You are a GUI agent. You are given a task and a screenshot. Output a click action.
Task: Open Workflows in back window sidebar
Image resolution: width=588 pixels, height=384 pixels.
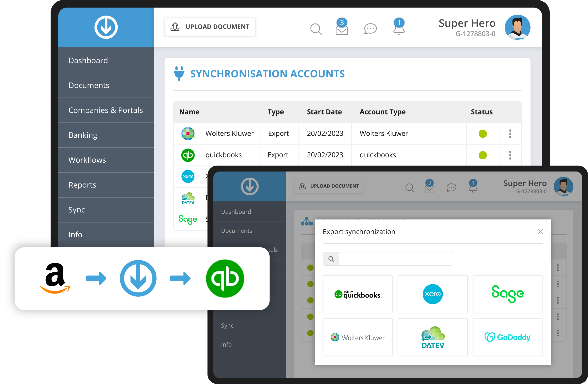(x=106, y=160)
